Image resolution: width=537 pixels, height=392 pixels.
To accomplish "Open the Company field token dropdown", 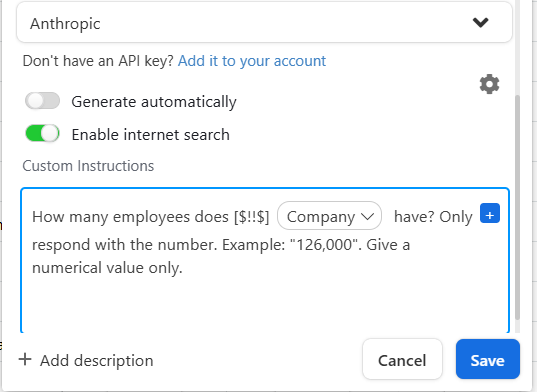I will 329,216.
